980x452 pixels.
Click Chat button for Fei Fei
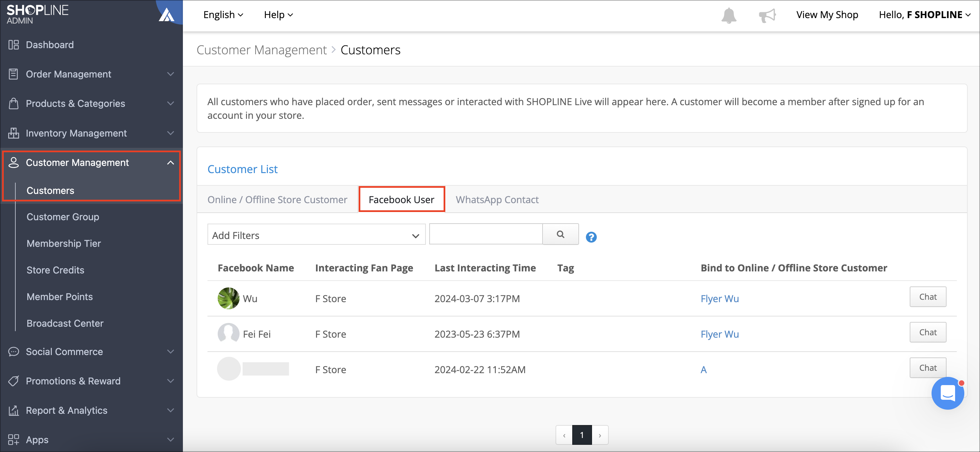(927, 332)
